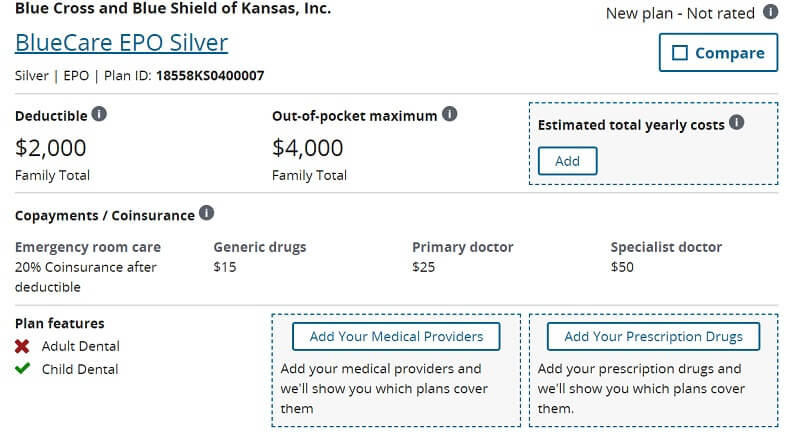Click the Primary doctor $25 entry

(x=463, y=257)
